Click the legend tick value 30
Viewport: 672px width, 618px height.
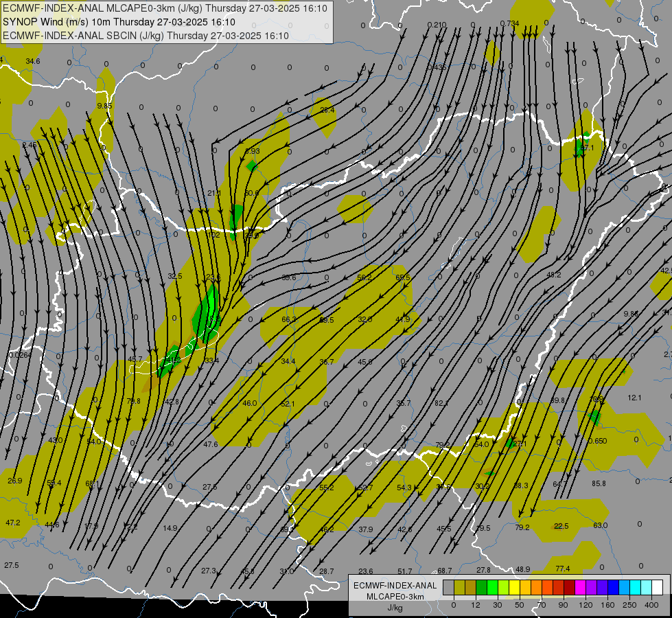pyautogui.click(x=497, y=605)
